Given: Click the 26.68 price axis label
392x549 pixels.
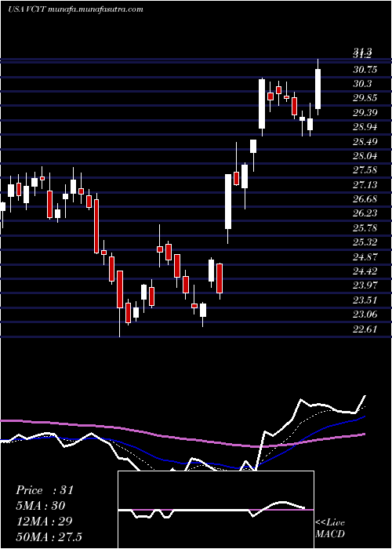Looking at the screenshot, I should [365, 199].
